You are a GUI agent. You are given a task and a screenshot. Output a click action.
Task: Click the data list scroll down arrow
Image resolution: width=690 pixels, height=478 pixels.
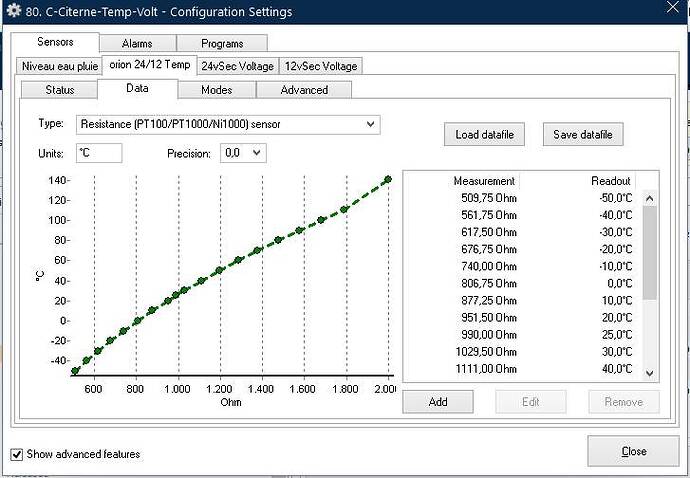(650, 373)
